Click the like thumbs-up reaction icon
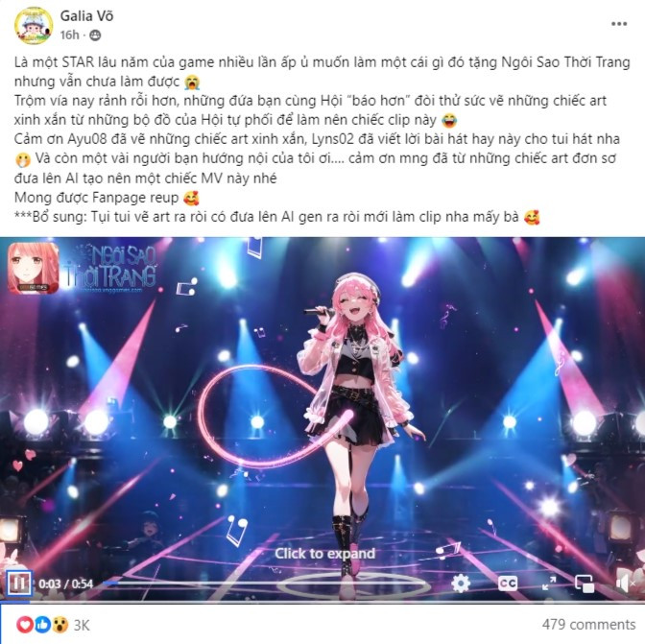This screenshot has height=644, width=645. pyautogui.click(x=43, y=625)
